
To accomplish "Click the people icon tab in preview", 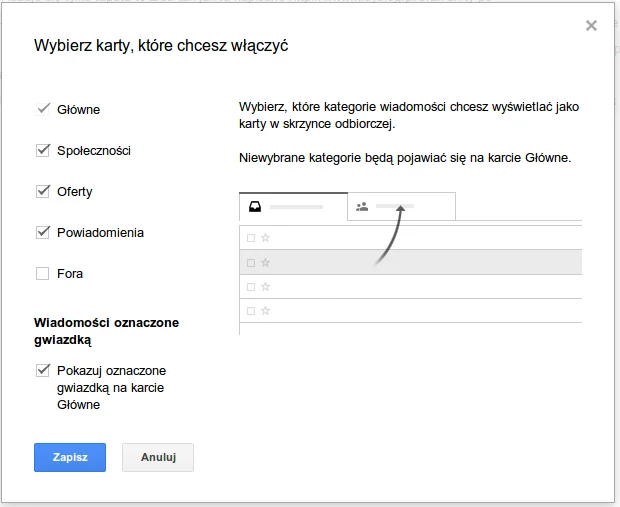I will coord(362,206).
